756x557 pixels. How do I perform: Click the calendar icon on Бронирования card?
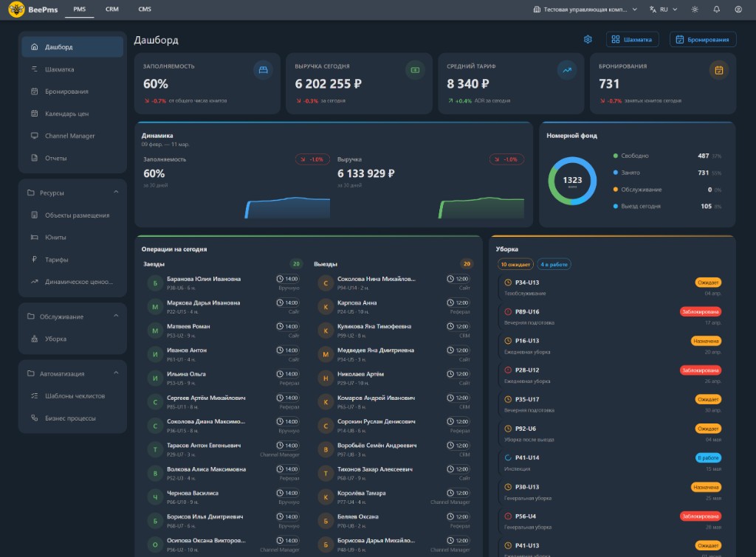718,70
